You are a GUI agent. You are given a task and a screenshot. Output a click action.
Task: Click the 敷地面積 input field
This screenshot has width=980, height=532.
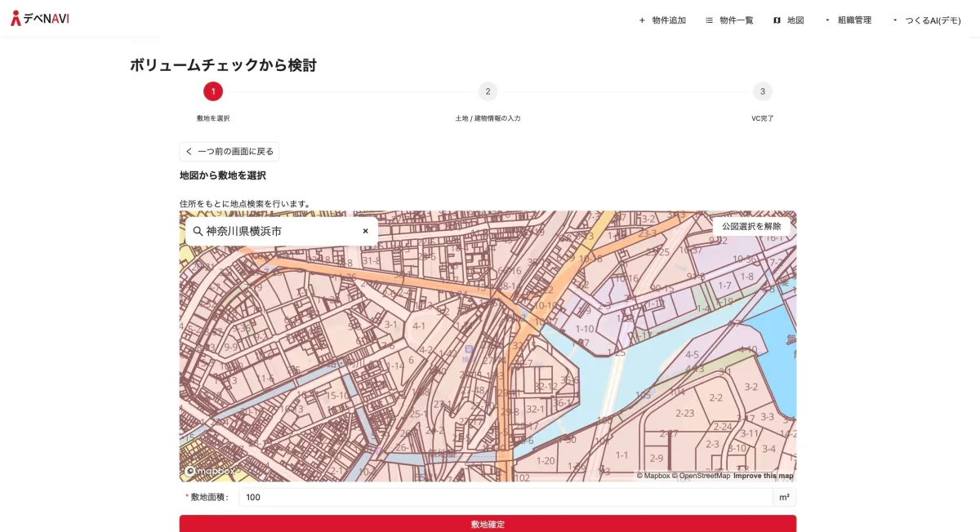tap(505, 497)
